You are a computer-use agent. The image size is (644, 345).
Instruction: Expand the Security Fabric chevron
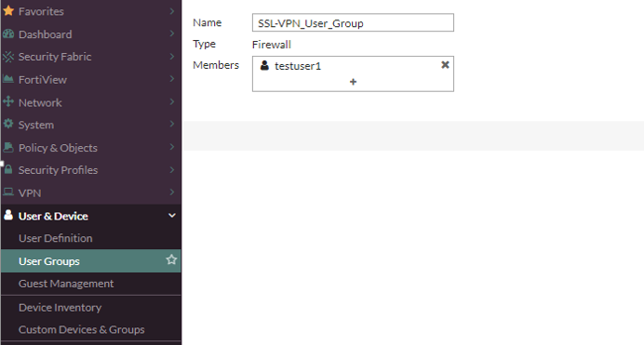(x=172, y=56)
